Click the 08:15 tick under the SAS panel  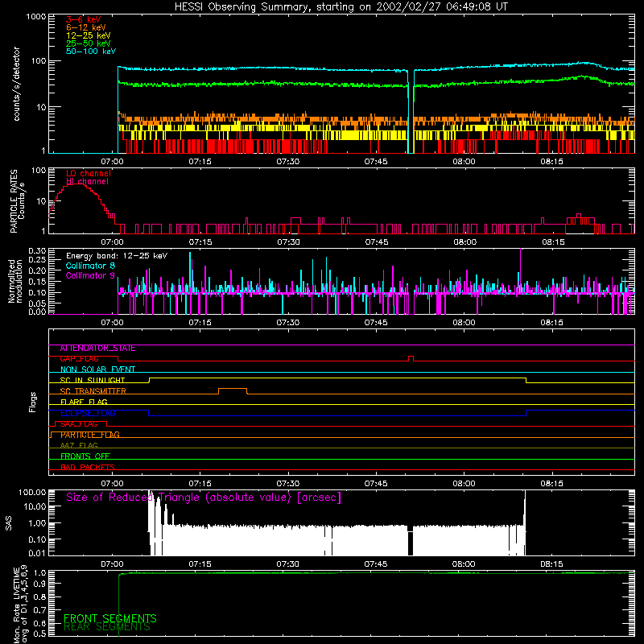point(552,564)
